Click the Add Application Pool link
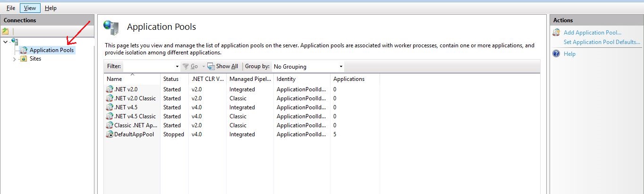The width and height of the screenshot is (644, 194). click(x=592, y=33)
